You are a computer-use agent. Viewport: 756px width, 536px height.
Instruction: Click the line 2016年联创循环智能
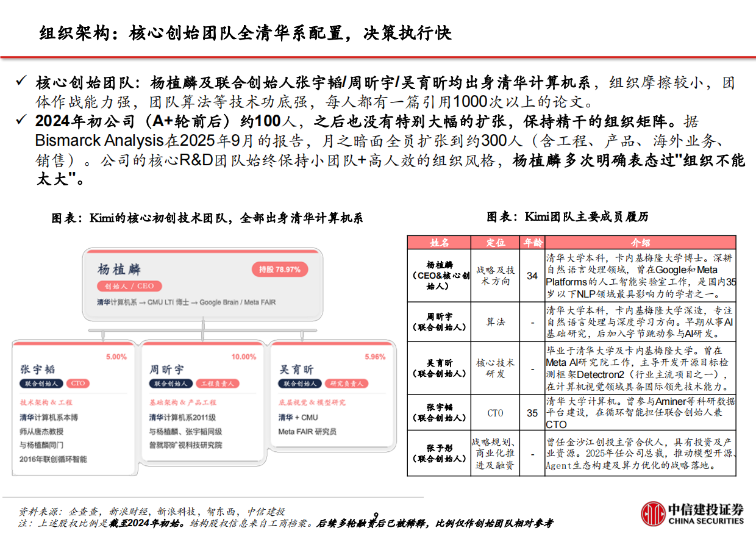[53, 459]
